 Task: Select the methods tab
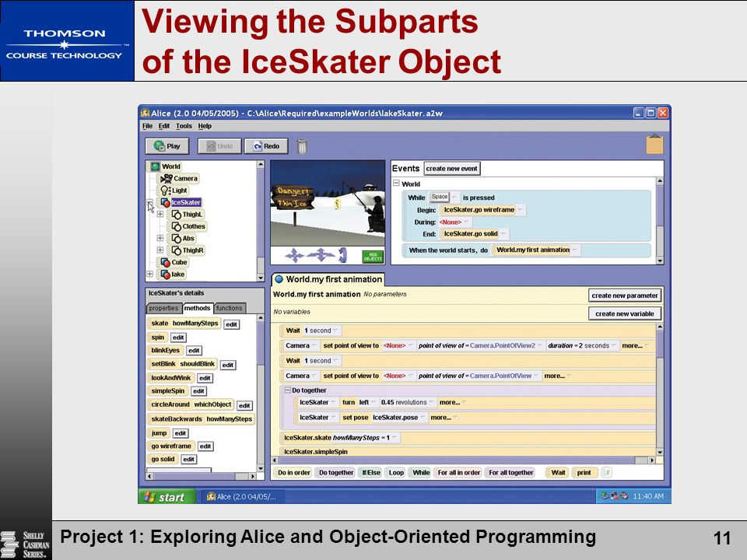click(197, 308)
